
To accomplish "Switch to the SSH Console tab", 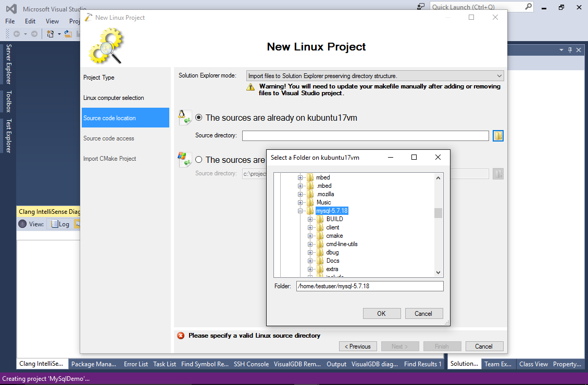I will (251, 364).
